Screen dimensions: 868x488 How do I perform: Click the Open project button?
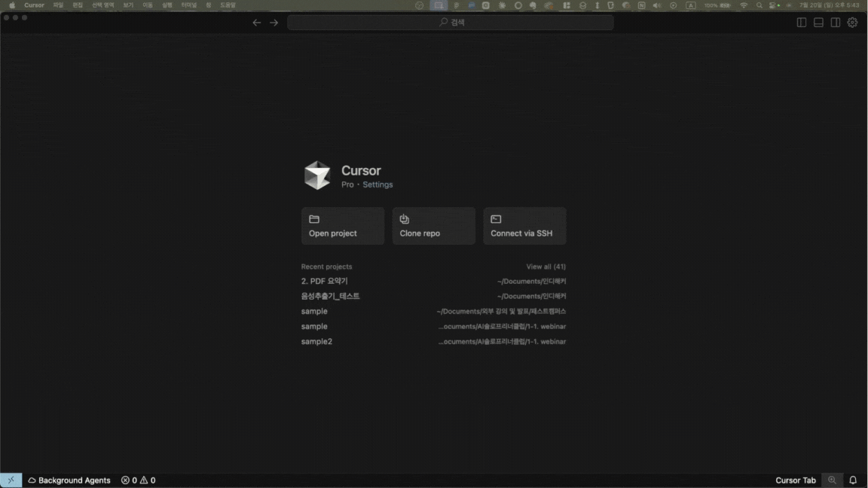coord(343,226)
